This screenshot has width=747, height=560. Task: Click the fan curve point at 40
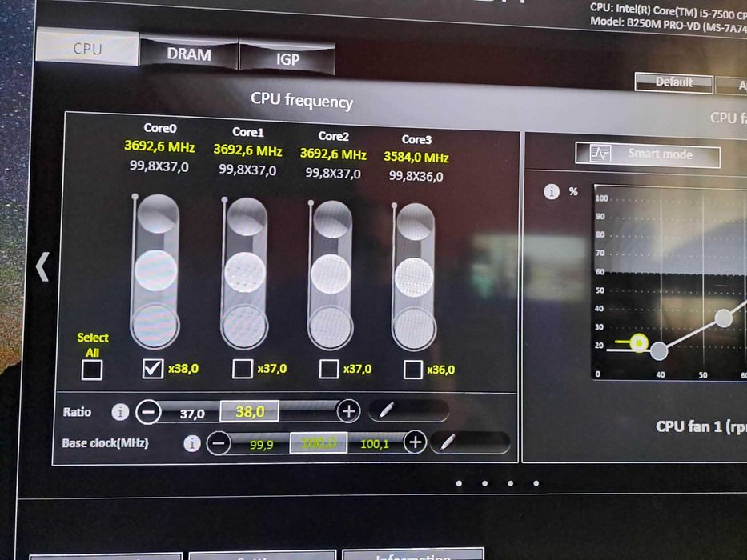659,351
